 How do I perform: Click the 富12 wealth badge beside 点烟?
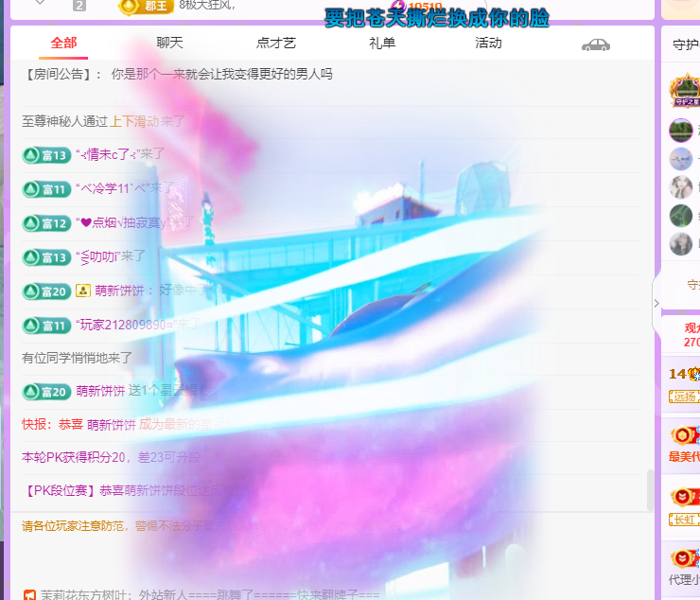point(46,223)
